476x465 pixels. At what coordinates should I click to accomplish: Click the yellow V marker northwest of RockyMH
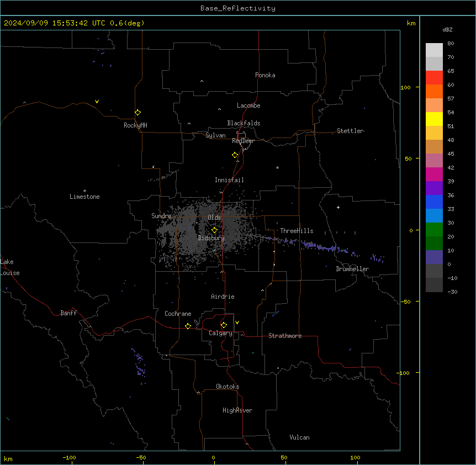click(97, 102)
